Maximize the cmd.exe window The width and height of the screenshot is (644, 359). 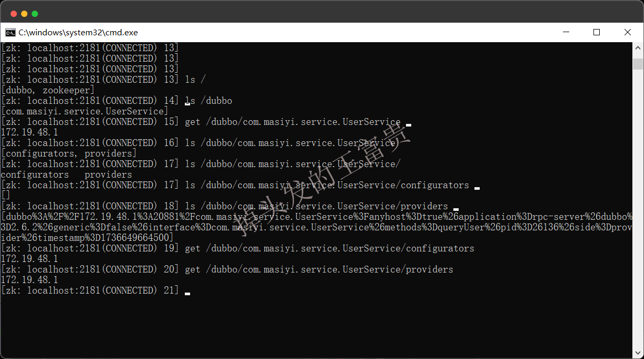pos(597,32)
